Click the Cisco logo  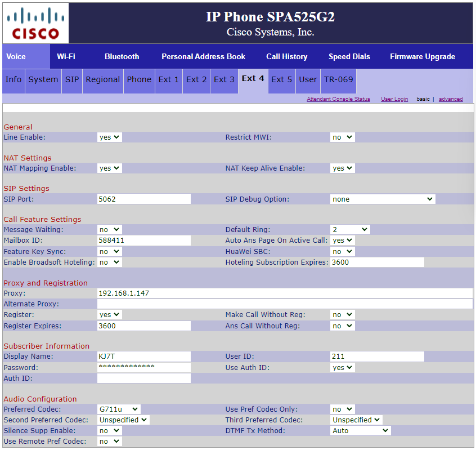pyautogui.click(x=35, y=23)
